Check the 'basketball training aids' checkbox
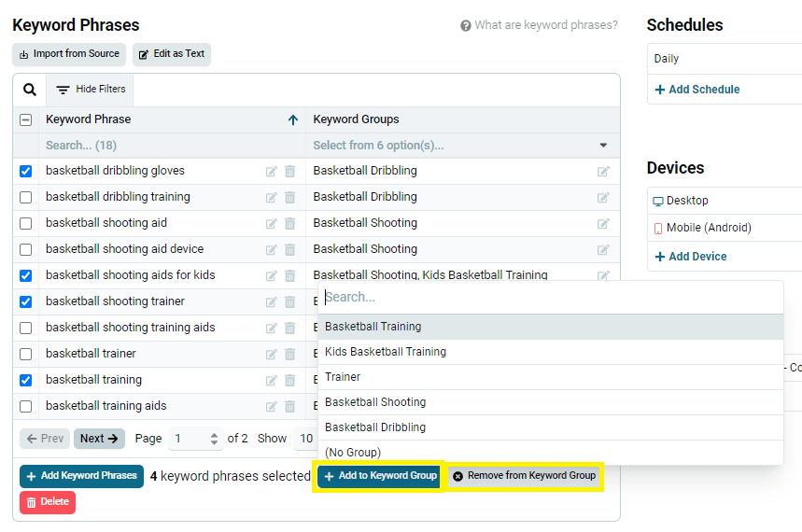802x532 pixels. pos(25,406)
